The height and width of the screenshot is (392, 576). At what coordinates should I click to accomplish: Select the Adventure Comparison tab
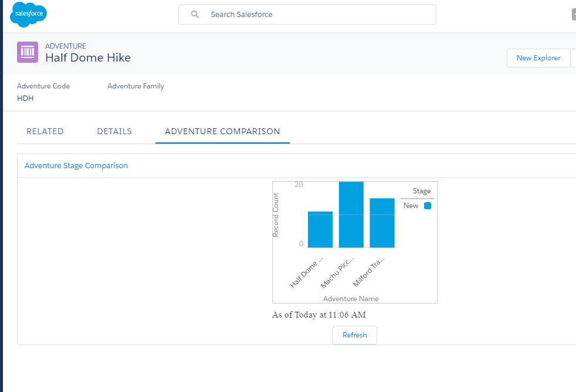[222, 131]
